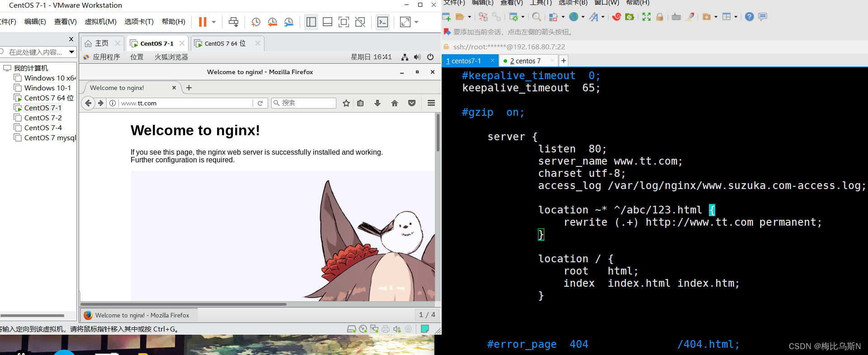Click the Firefox search box

[x=304, y=103]
